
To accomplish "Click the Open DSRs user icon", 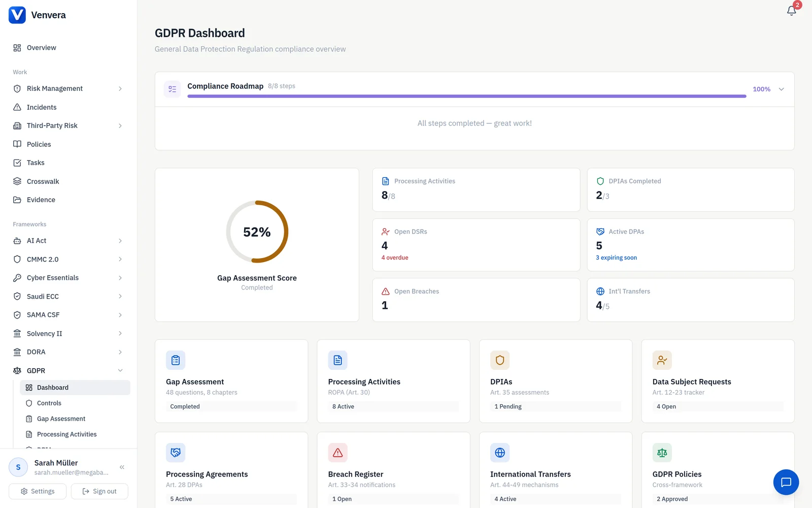I will [386, 232].
